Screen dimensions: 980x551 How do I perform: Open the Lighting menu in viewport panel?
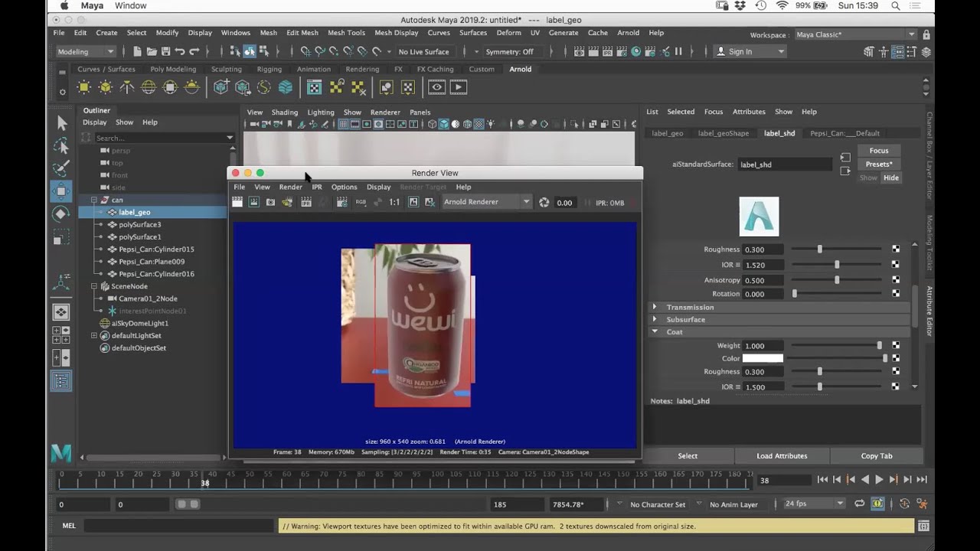pyautogui.click(x=321, y=112)
